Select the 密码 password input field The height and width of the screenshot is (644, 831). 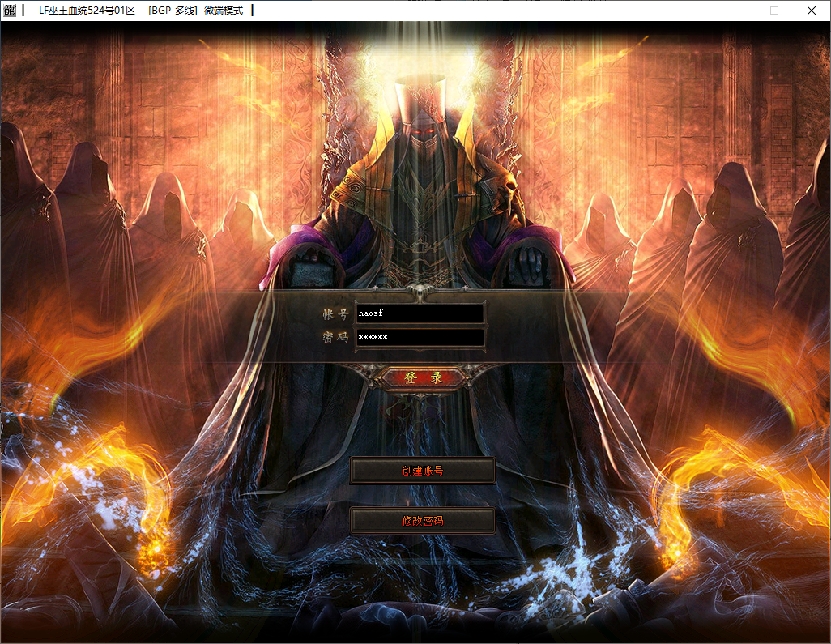coord(420,338)
